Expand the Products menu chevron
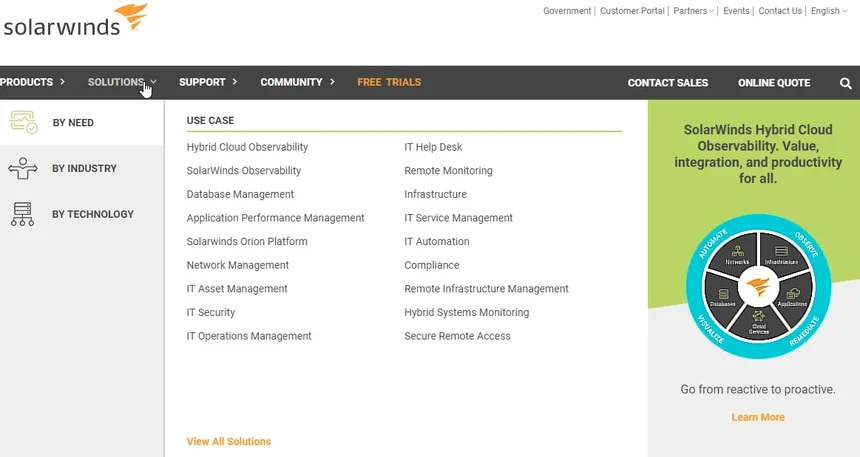This screenshot has width=860, height=457. point(62,82)
